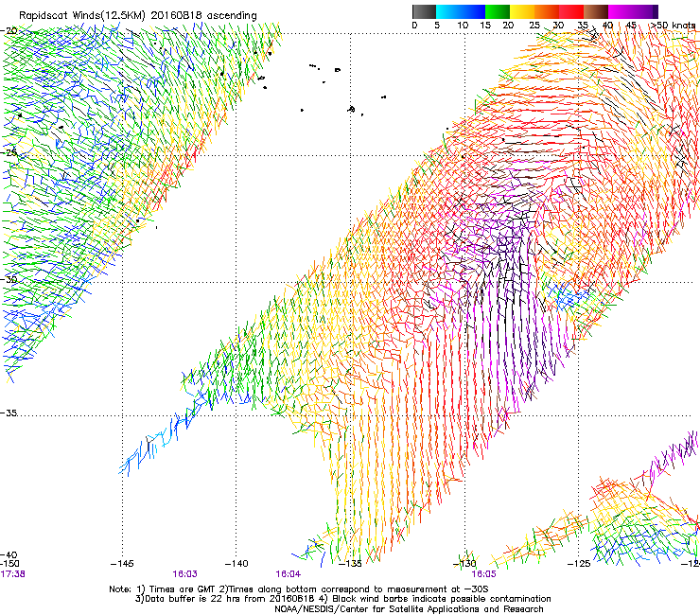Click the longitude label -140
The height and width of the screenshot is (615, 700).
pyautogui.click(x=236, y=564)
